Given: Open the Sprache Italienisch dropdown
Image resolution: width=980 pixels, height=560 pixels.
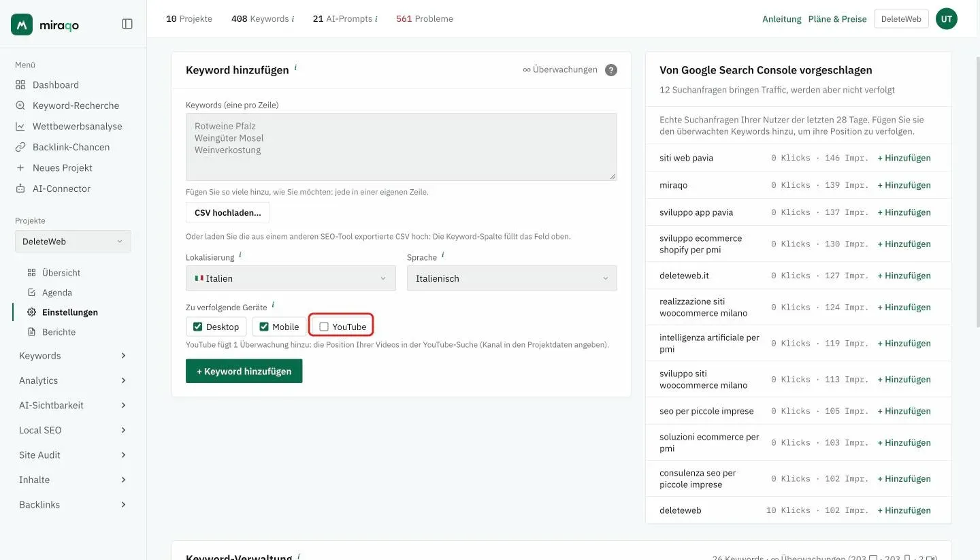Looking at the screenshot, I should [x=512, y=278].
